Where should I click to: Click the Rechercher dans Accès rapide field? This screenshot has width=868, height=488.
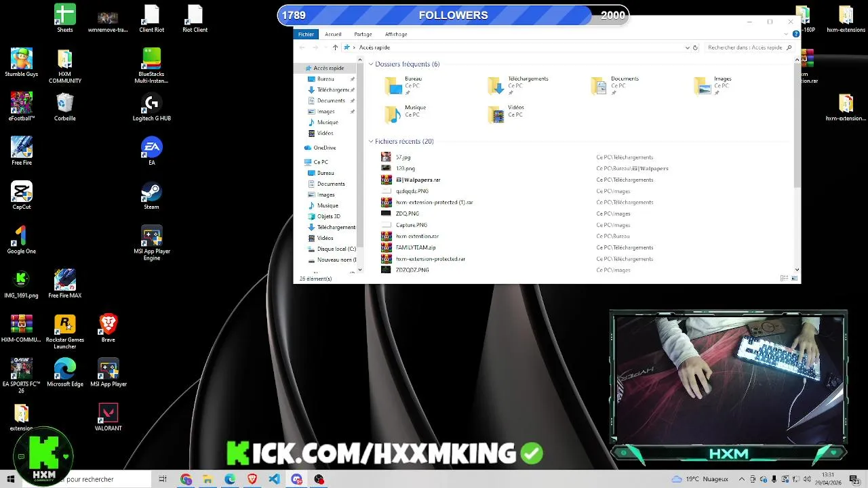[x=749, y=47]
